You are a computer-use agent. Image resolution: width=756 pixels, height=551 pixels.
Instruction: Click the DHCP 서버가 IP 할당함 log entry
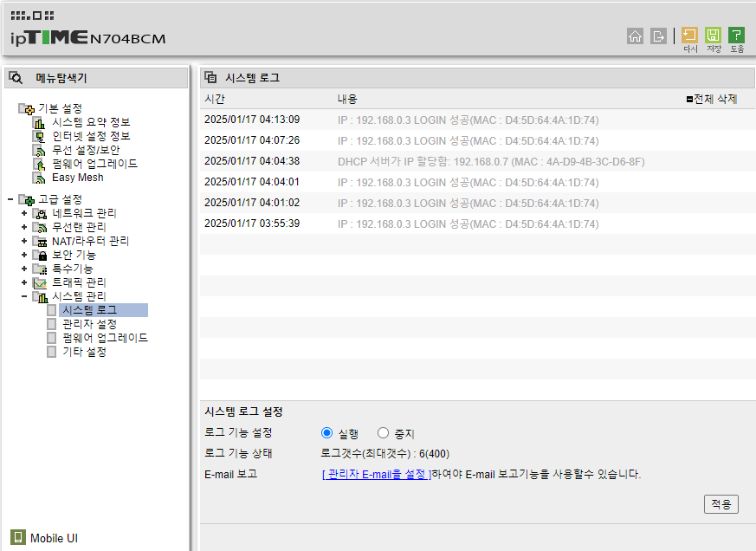[477, 161]
